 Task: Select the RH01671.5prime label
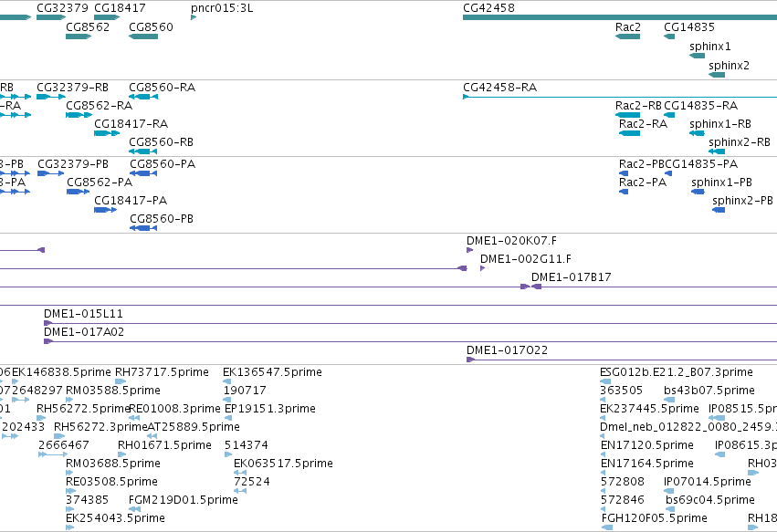pyautogui.click(x=164, y=444)
